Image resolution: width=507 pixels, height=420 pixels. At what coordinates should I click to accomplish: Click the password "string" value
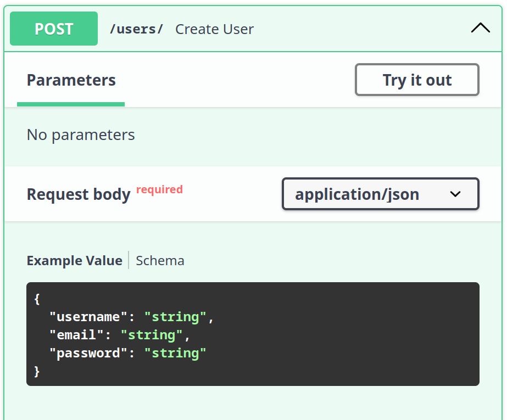coord(175,353)
